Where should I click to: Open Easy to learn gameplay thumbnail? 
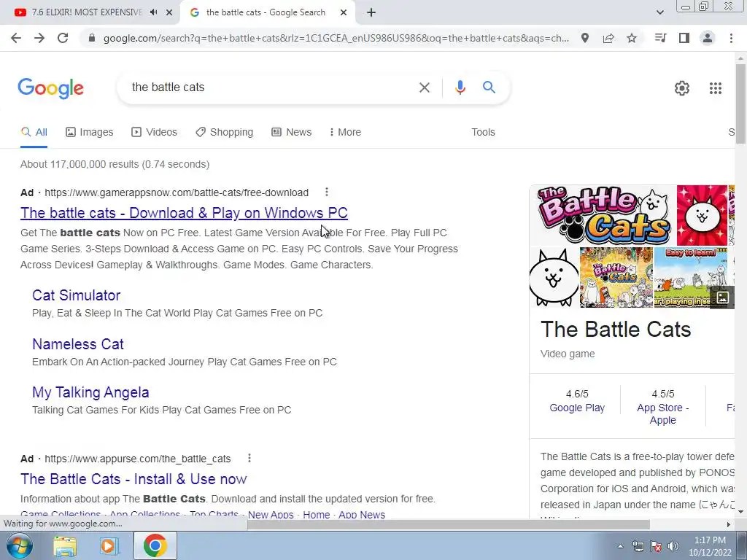pos(691,278)
